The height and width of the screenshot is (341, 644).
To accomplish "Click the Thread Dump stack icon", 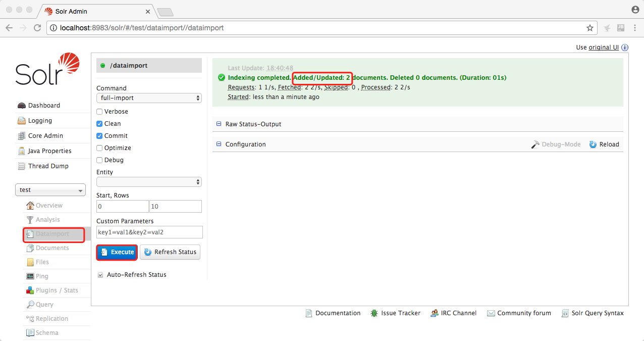I will tap(22, 166).
